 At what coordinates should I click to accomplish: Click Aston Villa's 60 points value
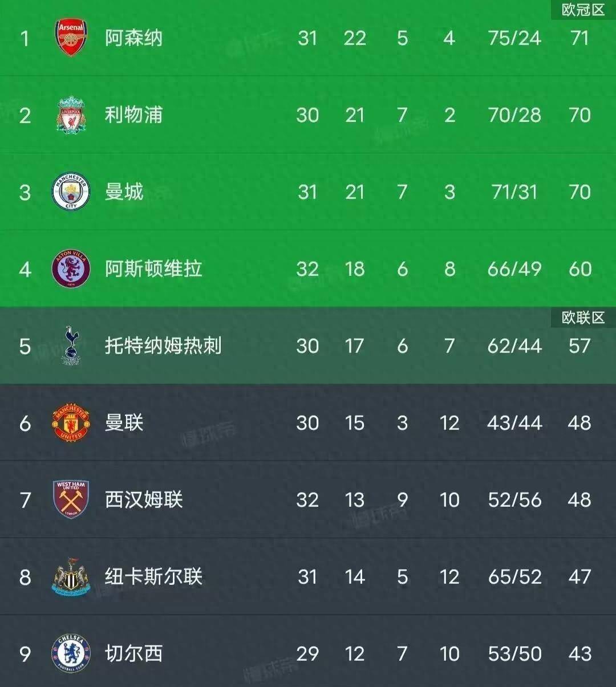click(x=579, y=269)
